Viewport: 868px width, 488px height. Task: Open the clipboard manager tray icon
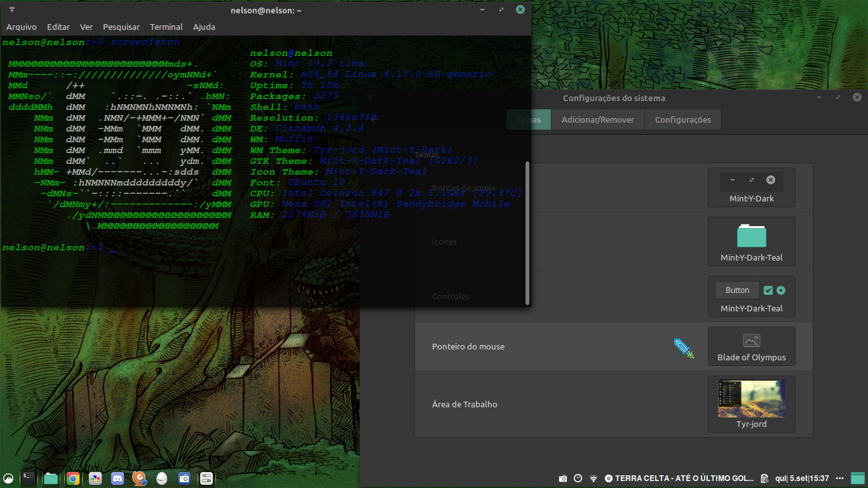pos(763,478)
